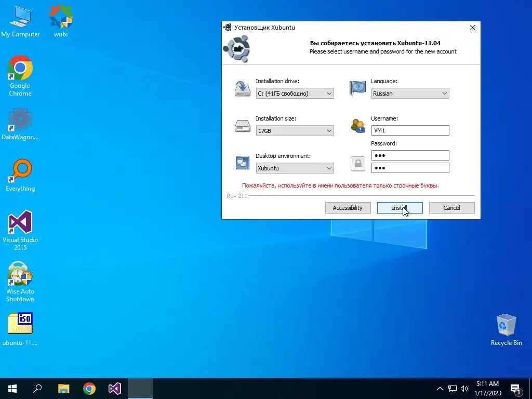Viewport: 532px width, 399px height.
Task: Open File Explorer from taskbar
Action: tap(63, 389)
